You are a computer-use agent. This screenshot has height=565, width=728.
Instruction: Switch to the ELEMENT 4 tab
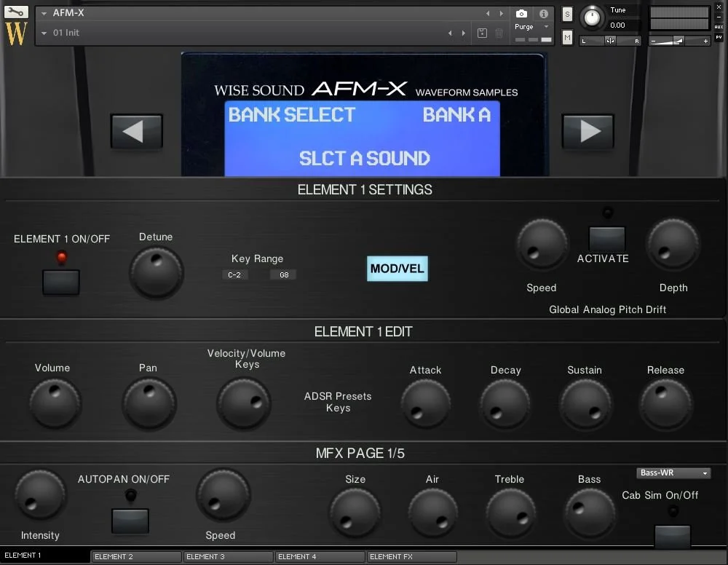320,556
